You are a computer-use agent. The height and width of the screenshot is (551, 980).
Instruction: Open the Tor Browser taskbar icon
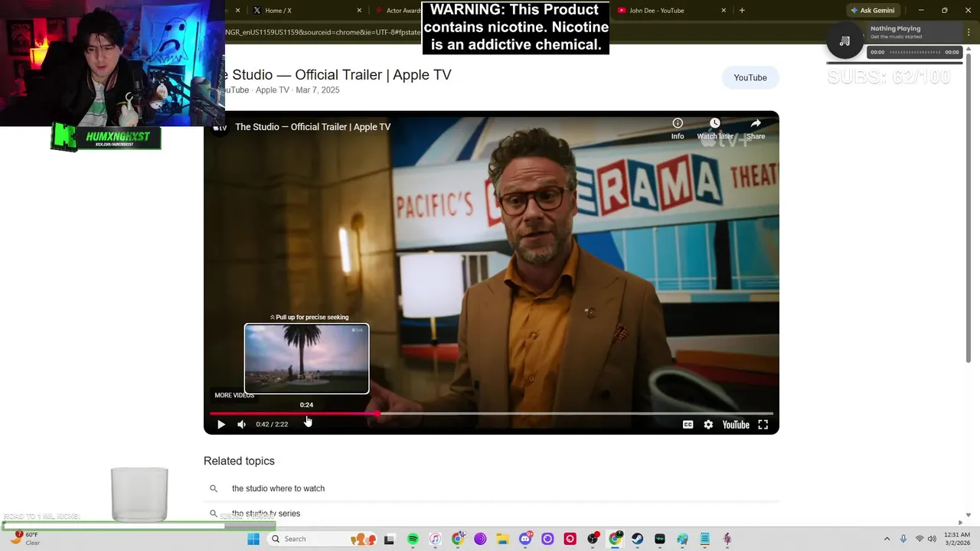pos(480,540)
